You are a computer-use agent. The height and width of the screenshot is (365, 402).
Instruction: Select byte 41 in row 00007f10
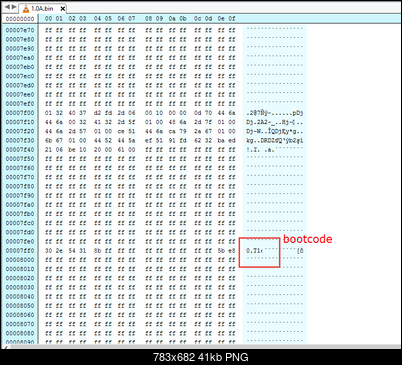coord(98,122)
